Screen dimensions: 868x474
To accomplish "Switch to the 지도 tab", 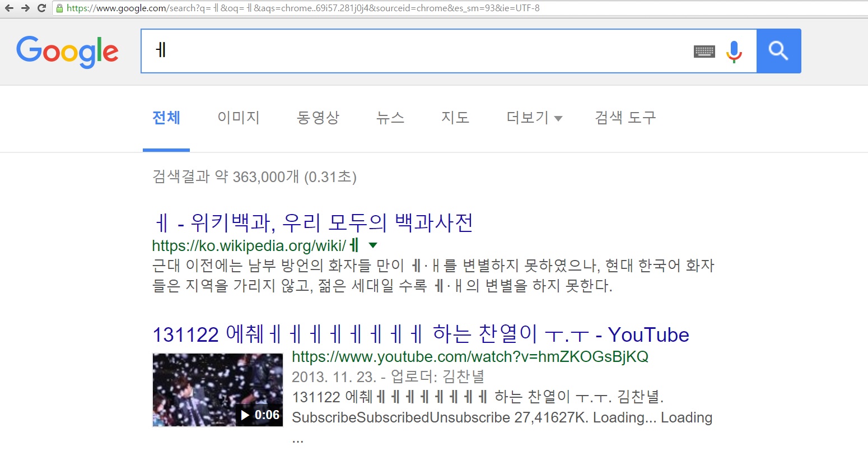I will tap(455, 118).
